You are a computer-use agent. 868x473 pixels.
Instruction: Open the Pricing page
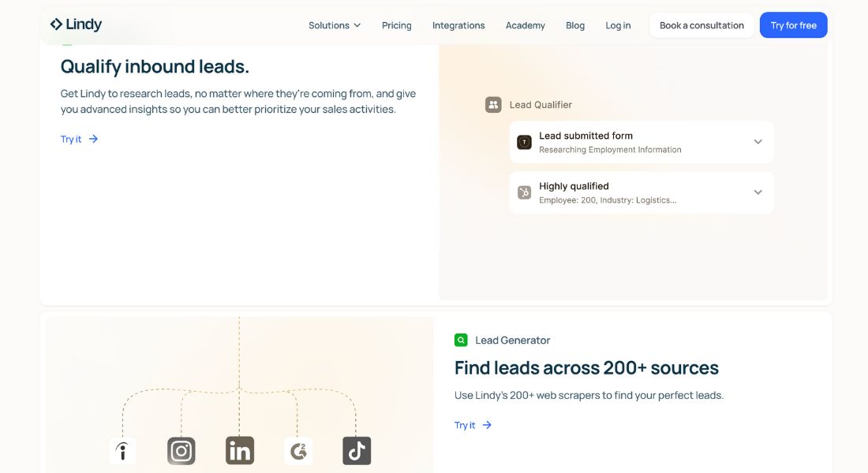(396, 24)
